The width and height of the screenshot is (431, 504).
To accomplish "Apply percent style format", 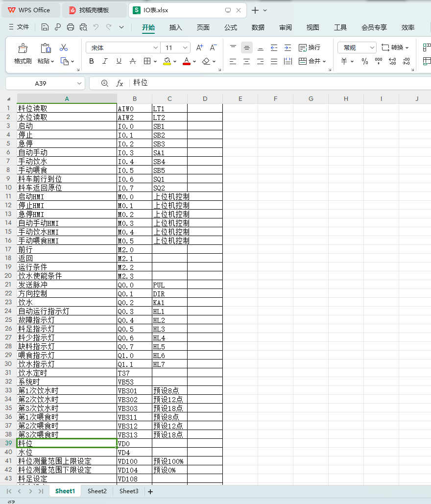I will (365, 61).
